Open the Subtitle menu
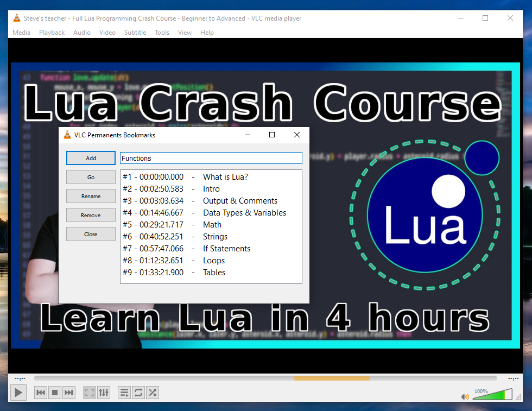 (135, 33)
